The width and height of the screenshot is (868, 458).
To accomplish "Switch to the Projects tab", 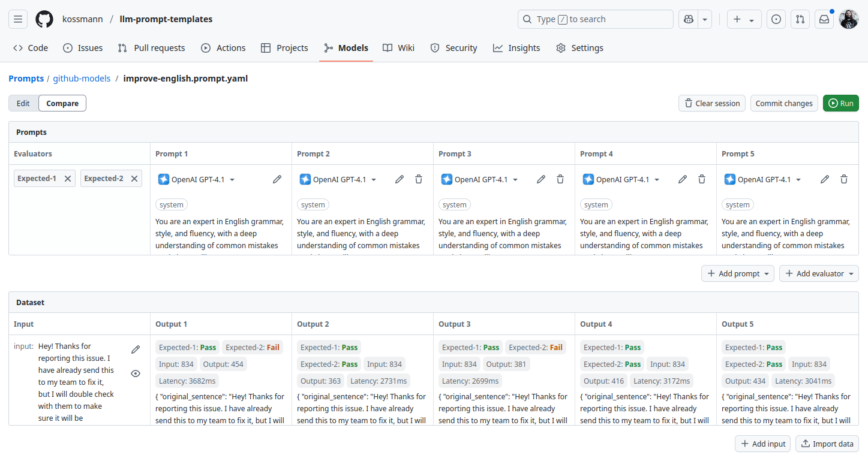I will point(285,48).
